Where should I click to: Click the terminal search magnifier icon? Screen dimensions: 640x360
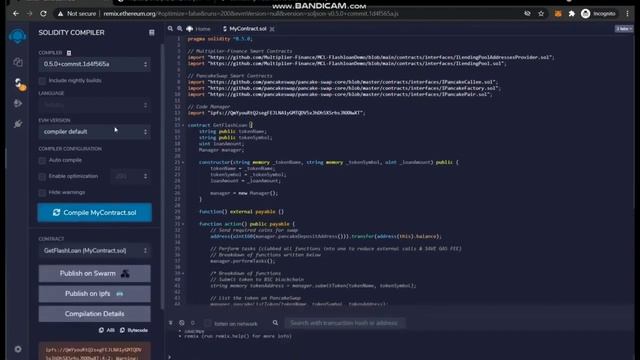coord(276,323)
